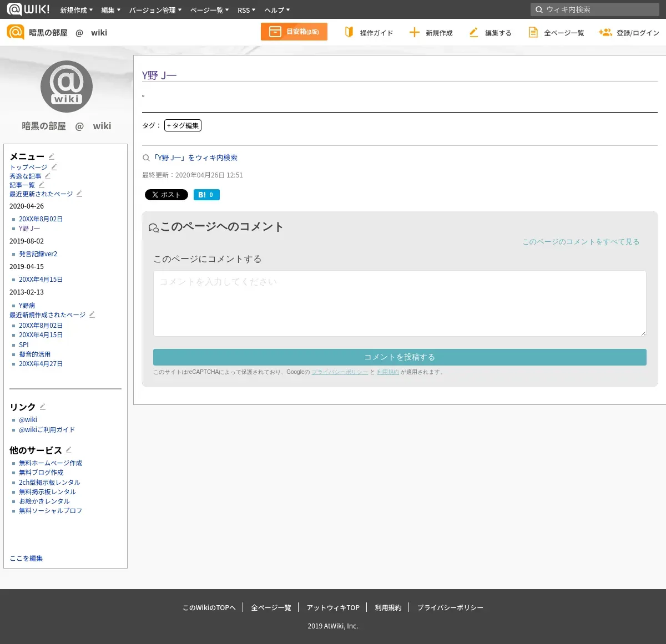This screenshot has width=666, height=644.
Task: Open the 編集 dropdown menu
Action: (111, 10)
